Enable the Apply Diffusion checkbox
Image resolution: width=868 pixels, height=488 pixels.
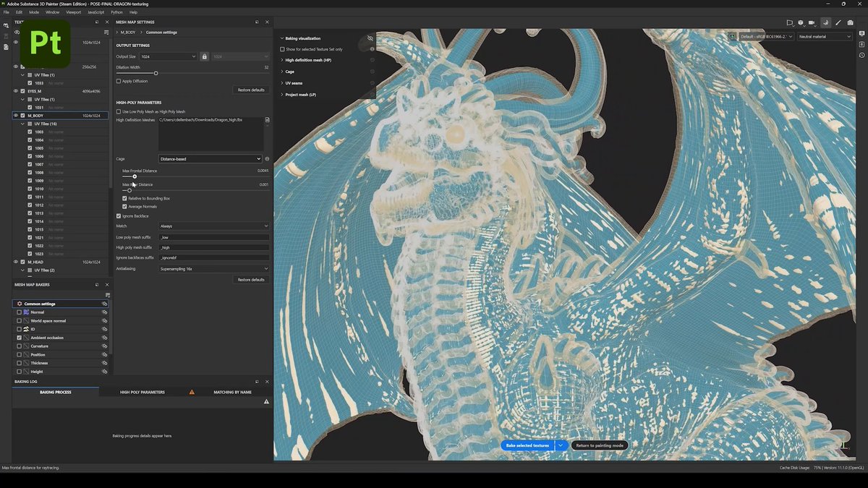click(x=119, y=81)
